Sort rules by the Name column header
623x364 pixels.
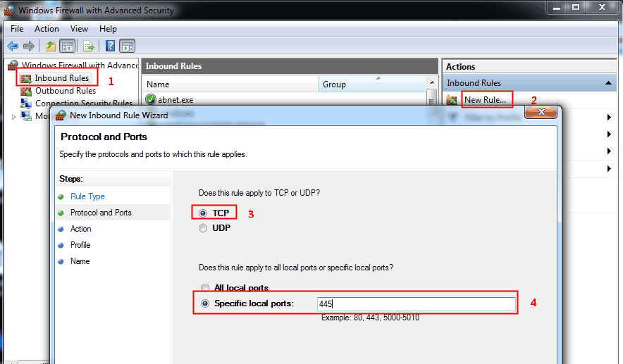[x=230, y=84]
